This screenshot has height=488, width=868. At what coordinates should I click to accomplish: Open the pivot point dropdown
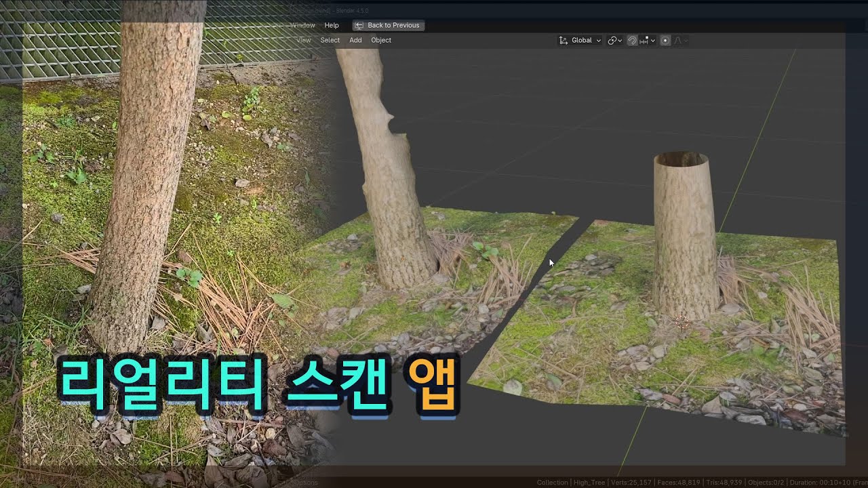click(x=615, y=41)
